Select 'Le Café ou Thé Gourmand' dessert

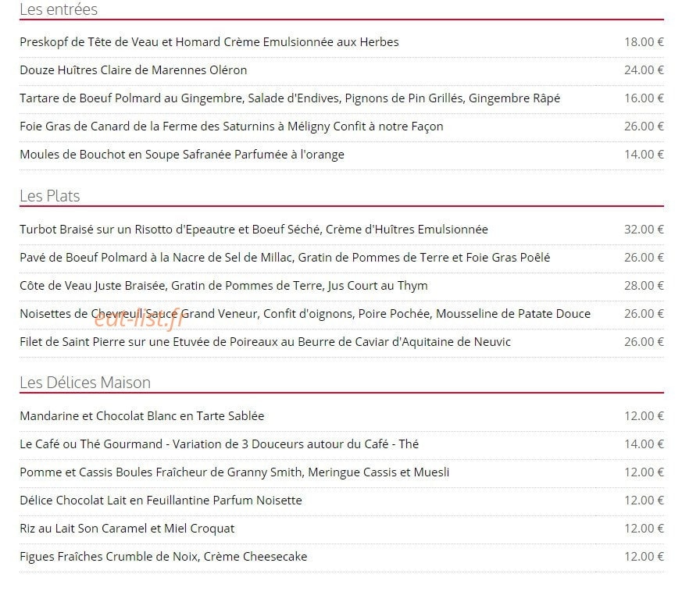click(220, 444)
